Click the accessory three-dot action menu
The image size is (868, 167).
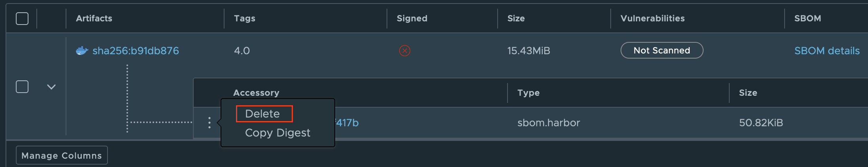tap(209, 123)
